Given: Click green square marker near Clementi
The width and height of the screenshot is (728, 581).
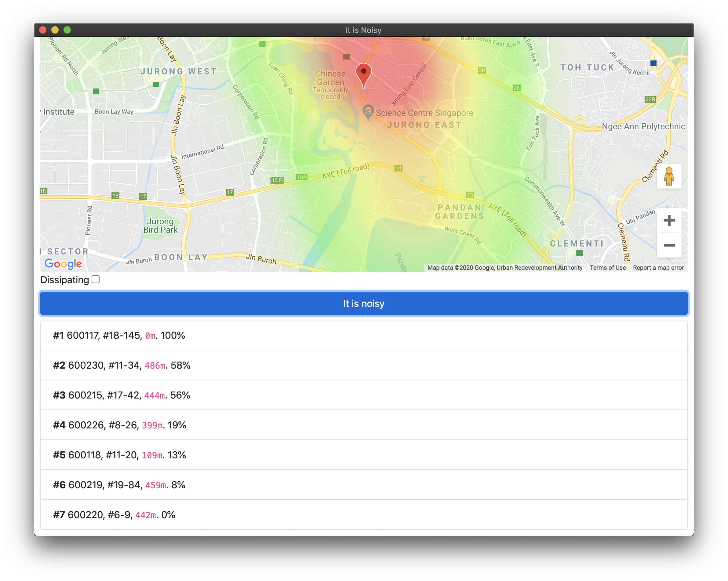Looking at the screenshot, I should [579, 253].
